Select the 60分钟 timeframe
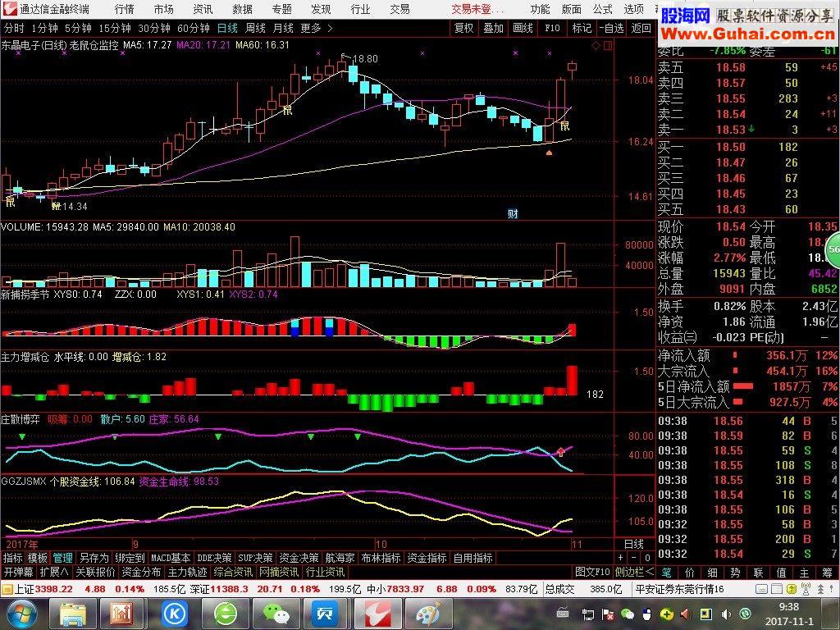The height and width of the screenshot is (630, 840). (x=194, y=28)
